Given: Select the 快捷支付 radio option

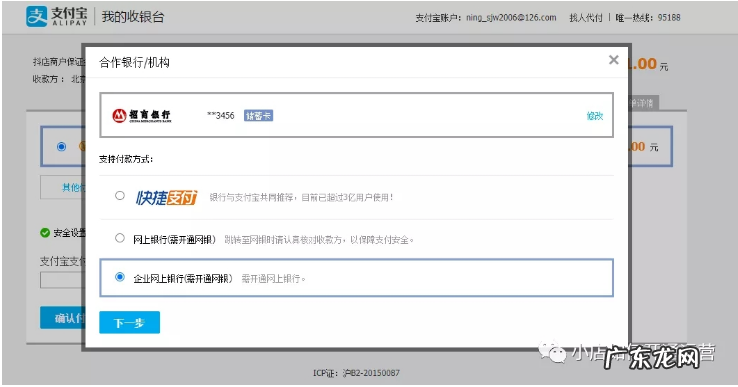Looking at the screenshot, I should point(120,195).
